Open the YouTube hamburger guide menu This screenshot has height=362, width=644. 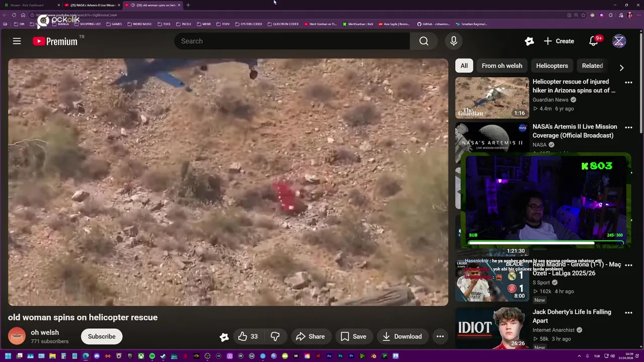pyautogui.click(x=17, y=41)
